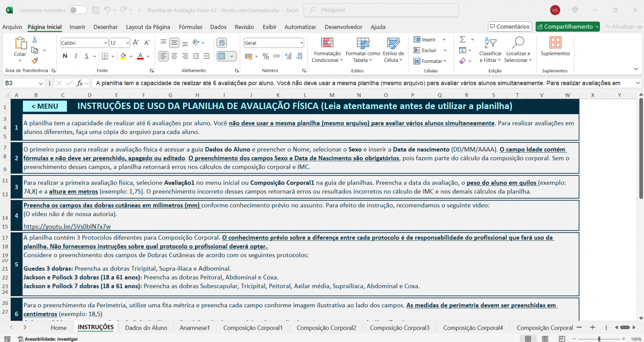Expand Formatação Condicional menu
Screen dimensions: 644x342
click(x=326, y=50)
